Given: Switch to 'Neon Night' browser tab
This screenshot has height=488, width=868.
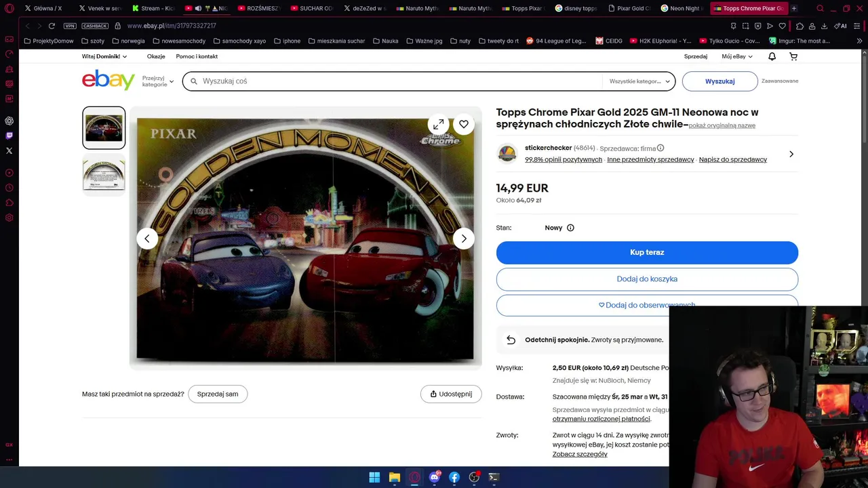Looking at the screenshot, I should [x=682, y=8].
